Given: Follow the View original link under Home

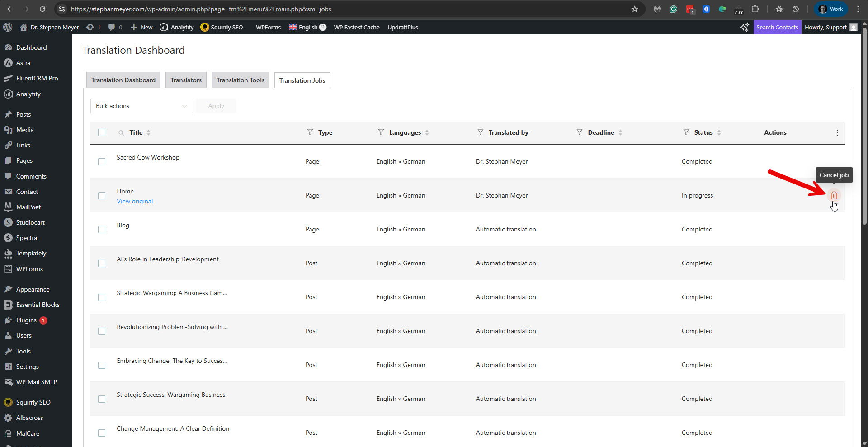Looking at the screenshot, I should [x=135, y=201].
